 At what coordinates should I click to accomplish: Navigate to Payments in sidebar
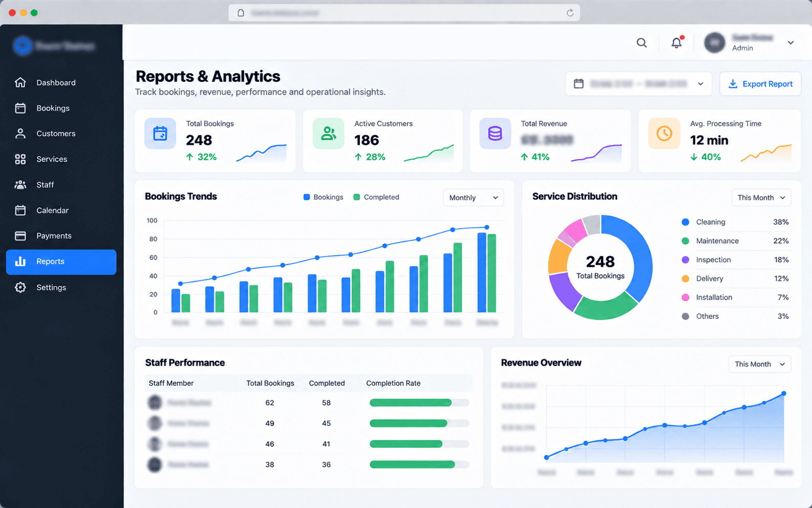point(61,236)
